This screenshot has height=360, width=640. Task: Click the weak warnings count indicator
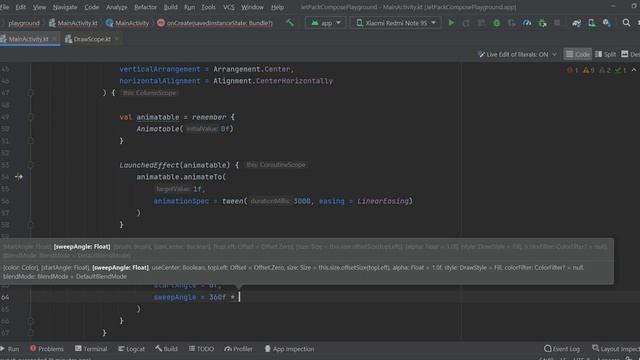[x=605, y=70]
